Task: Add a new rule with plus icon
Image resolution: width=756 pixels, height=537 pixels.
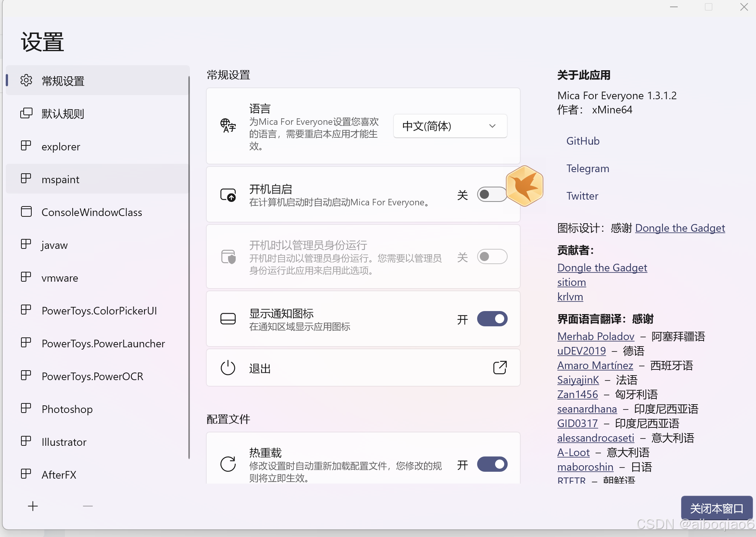Action: 33,506
